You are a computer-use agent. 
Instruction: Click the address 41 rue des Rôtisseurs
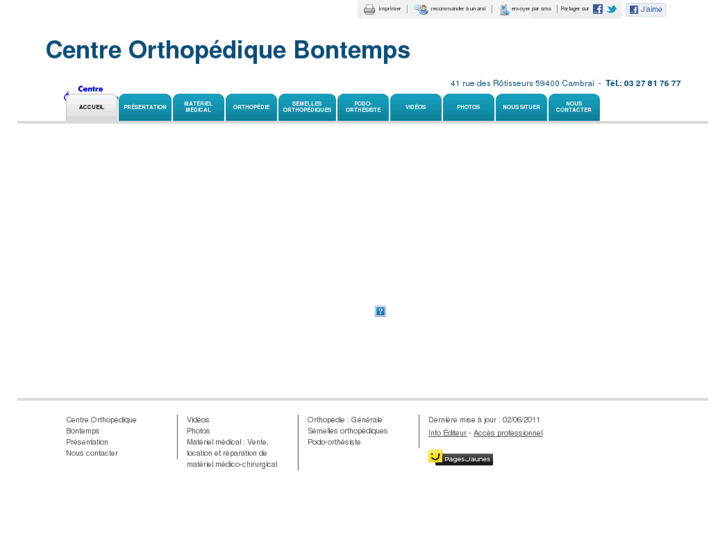(492, 83)
